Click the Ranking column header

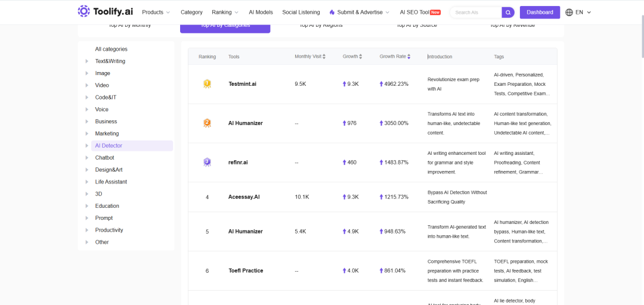tap(207, 57)
